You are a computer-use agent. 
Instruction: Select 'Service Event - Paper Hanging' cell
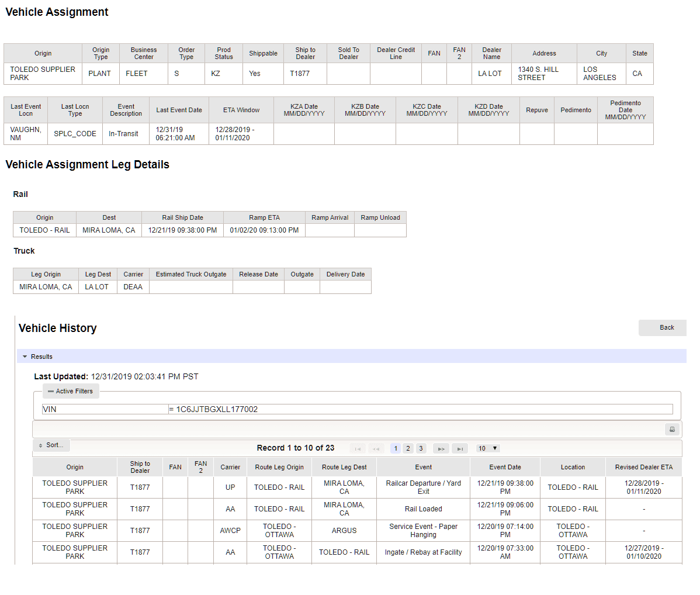(423, 531)
